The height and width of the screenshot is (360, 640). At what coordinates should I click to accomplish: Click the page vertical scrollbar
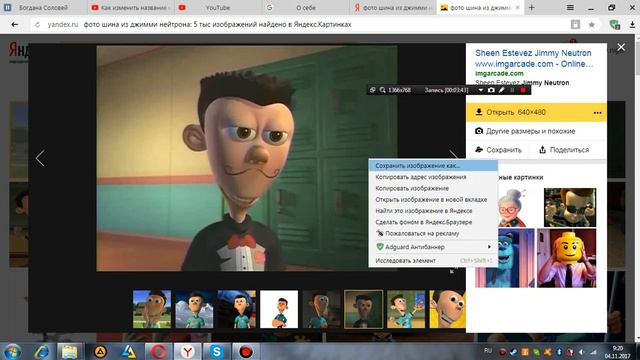click(x=637, y=188)
